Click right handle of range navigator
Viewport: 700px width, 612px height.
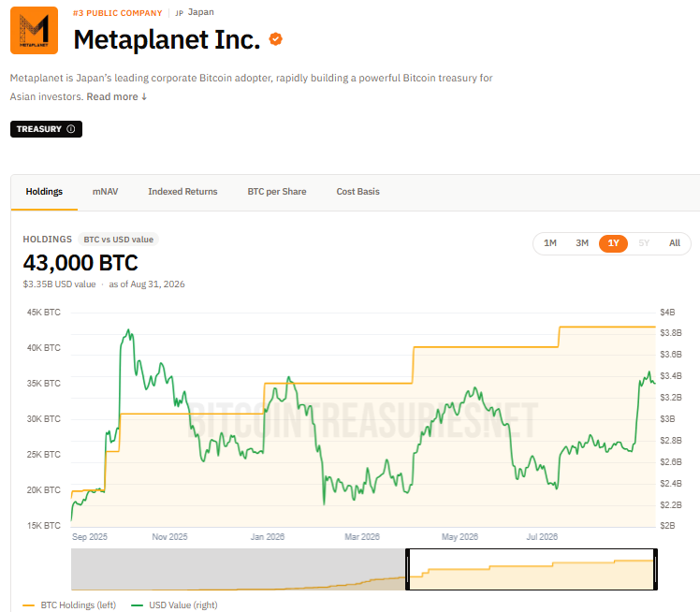(x=655, y=569)
